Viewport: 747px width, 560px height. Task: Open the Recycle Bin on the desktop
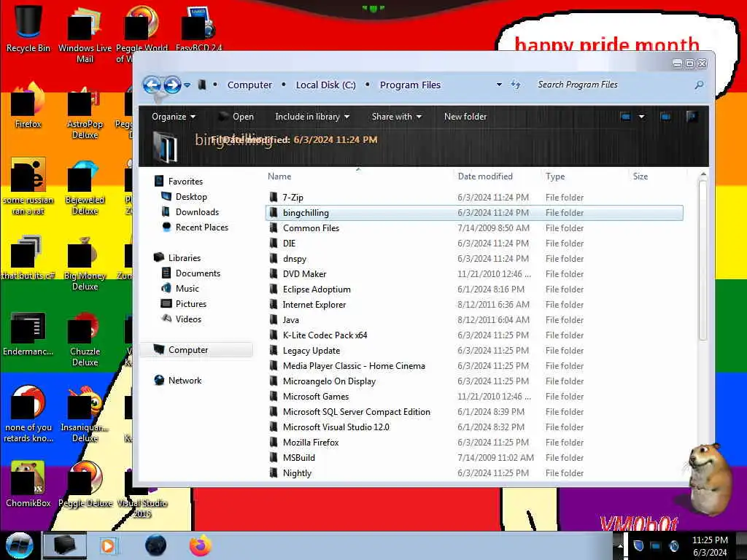point(28,28)
